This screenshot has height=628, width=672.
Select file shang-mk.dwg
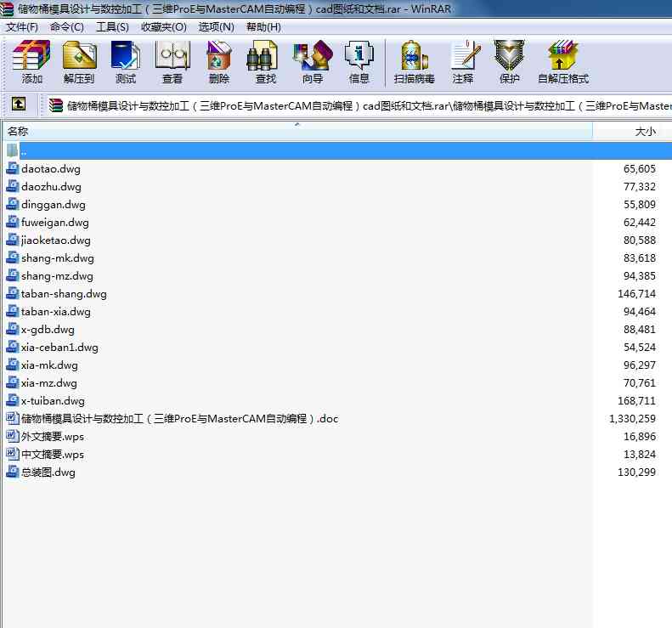[x=58, y=258]
